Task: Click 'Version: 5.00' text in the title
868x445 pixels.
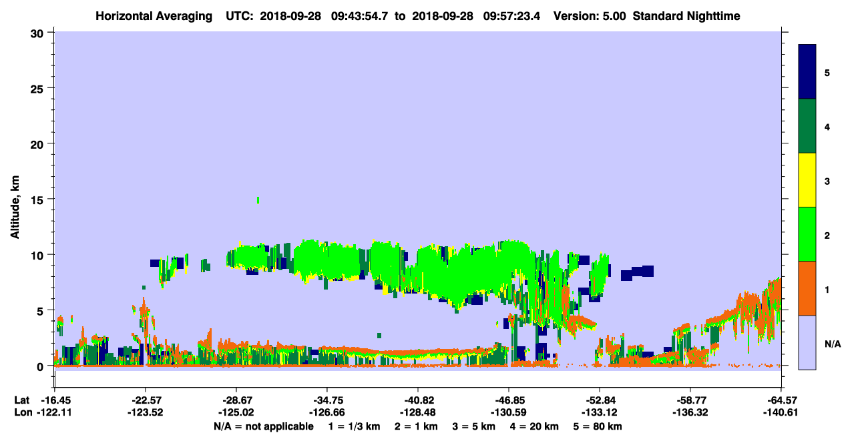Action: click(590, 16)
